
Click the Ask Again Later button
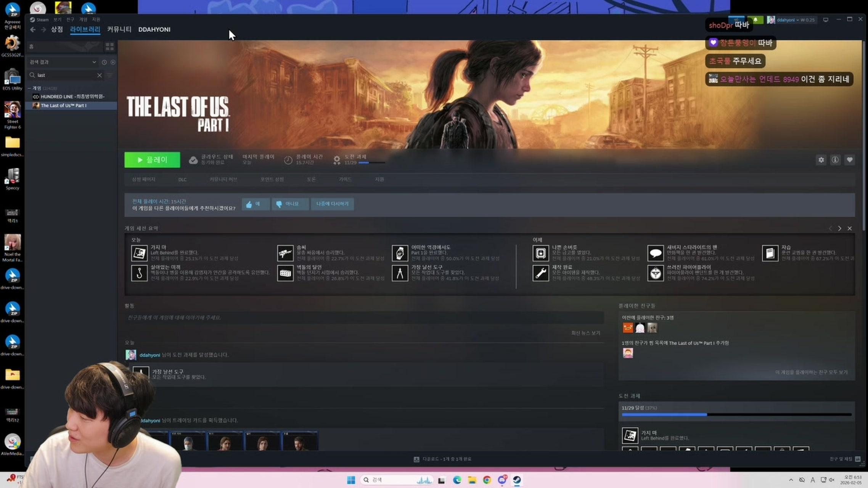(x=332, y=204)
